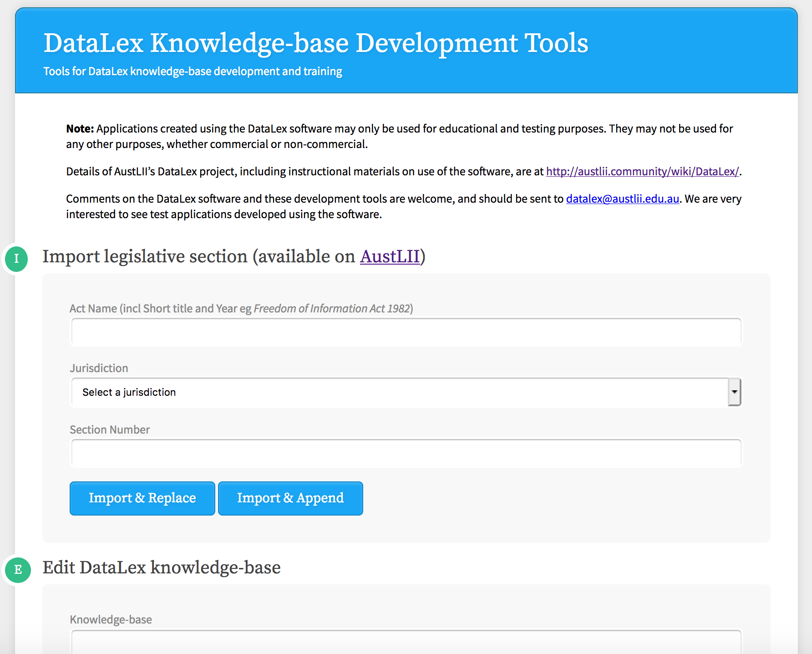Viewport: 812px width, 654px height.
Task: Click the 'Edit DataLex knowledge-base' heading
Action: [x=162, y=567]
